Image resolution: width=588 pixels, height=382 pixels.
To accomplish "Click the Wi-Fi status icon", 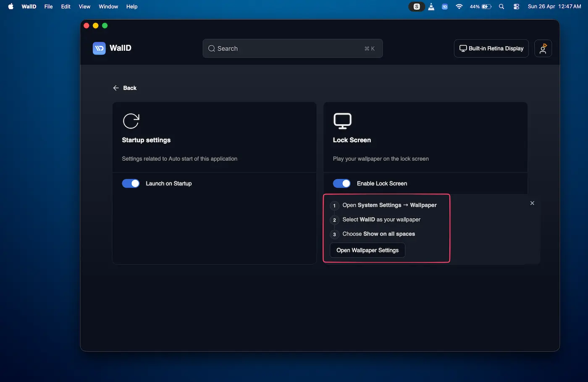I will point(459,7).
